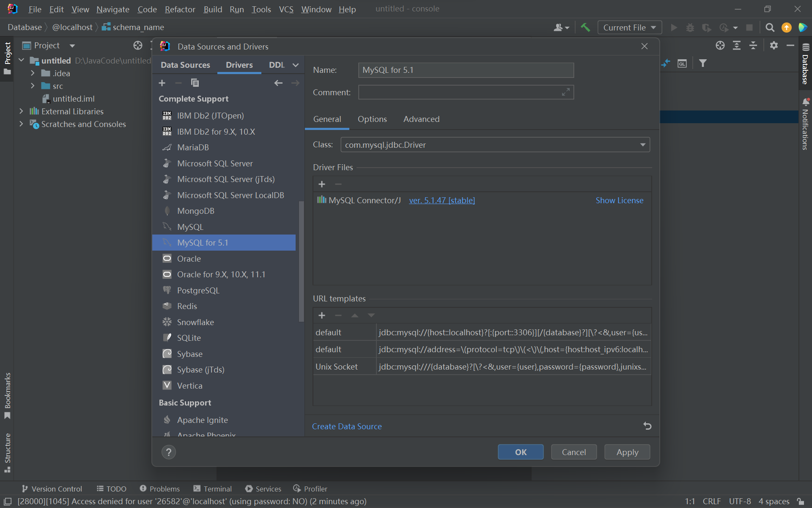The height and width of the screenshot is (508, 812).
Task: Click the add driver plus icon
Action: (162, 83)
